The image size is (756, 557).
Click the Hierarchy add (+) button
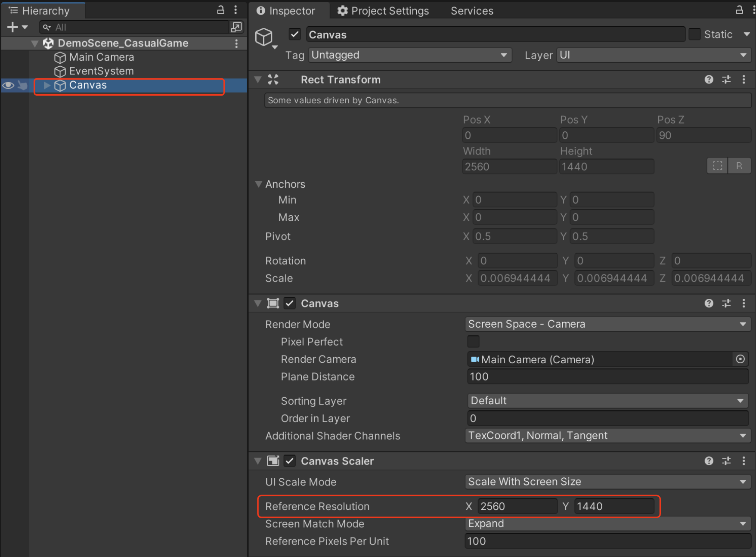13,27
